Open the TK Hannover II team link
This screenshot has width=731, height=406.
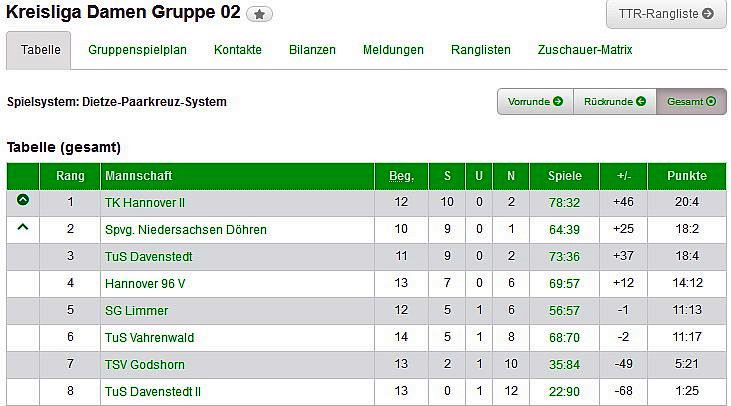click(x=145, y=202)
